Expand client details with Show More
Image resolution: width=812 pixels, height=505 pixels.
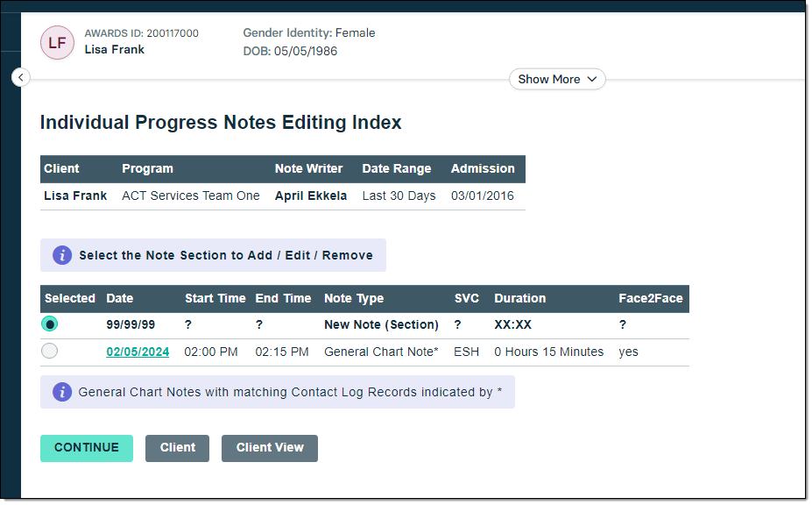(557, 79)
